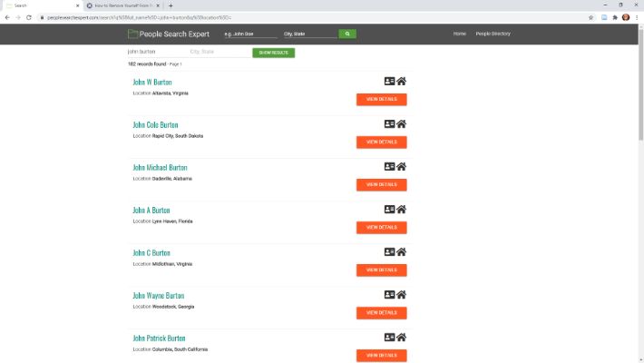644x363 pixels.
Task: View details for John Wayne Burton
Action: click(x=382, y=313)
